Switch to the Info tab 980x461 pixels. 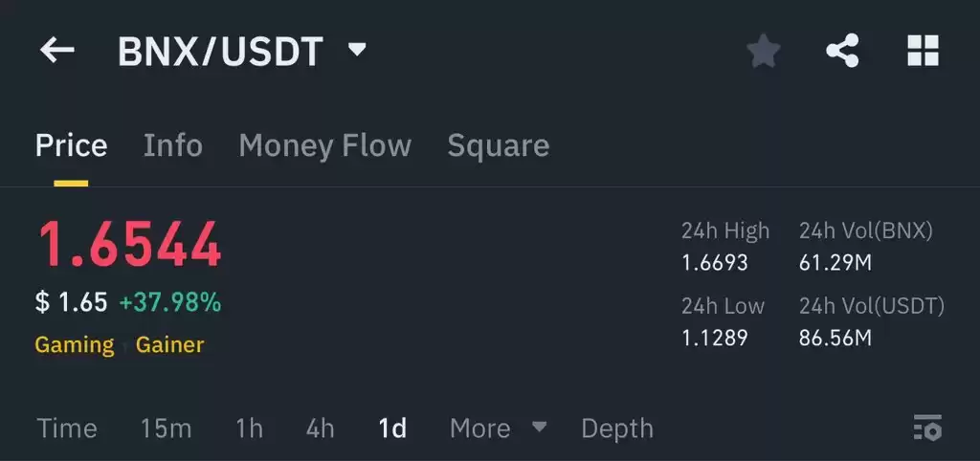[x=172, y=145]
